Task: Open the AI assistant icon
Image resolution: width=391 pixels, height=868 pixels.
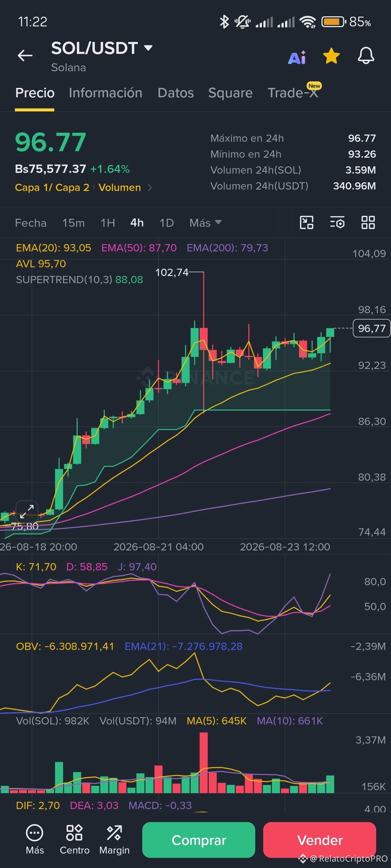Action: (297, 57)
